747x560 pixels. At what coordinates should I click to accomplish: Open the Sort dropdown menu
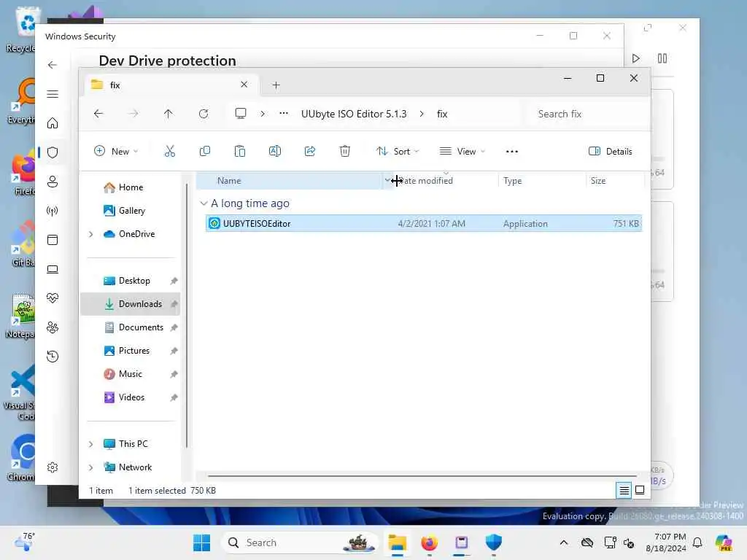coord(398,152)
